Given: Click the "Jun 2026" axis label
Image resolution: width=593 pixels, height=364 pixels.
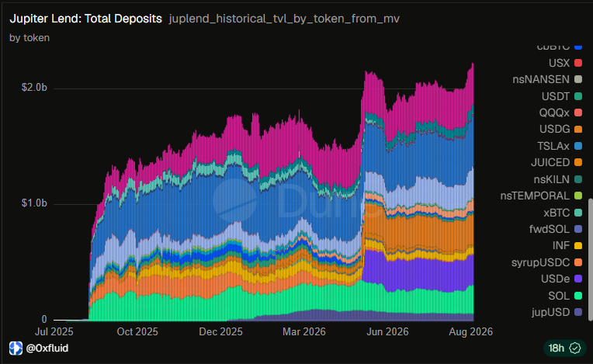Looking at the screenshot, I should point(387,331).
